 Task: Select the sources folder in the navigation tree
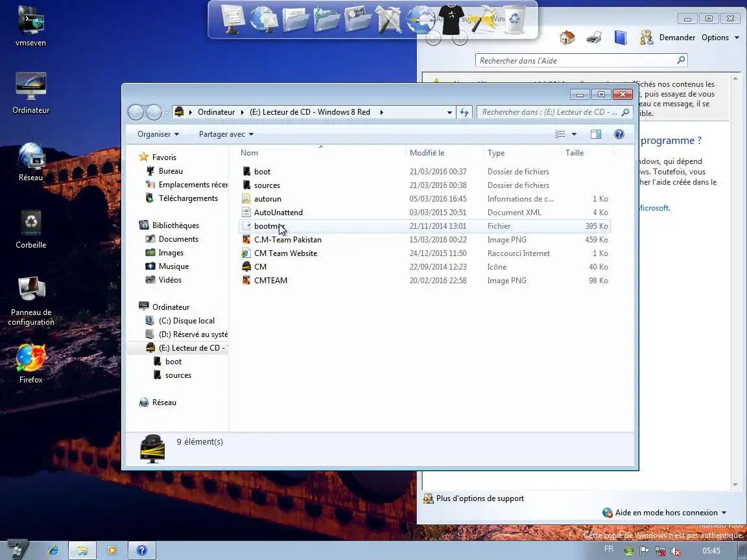tap(178, 375)
